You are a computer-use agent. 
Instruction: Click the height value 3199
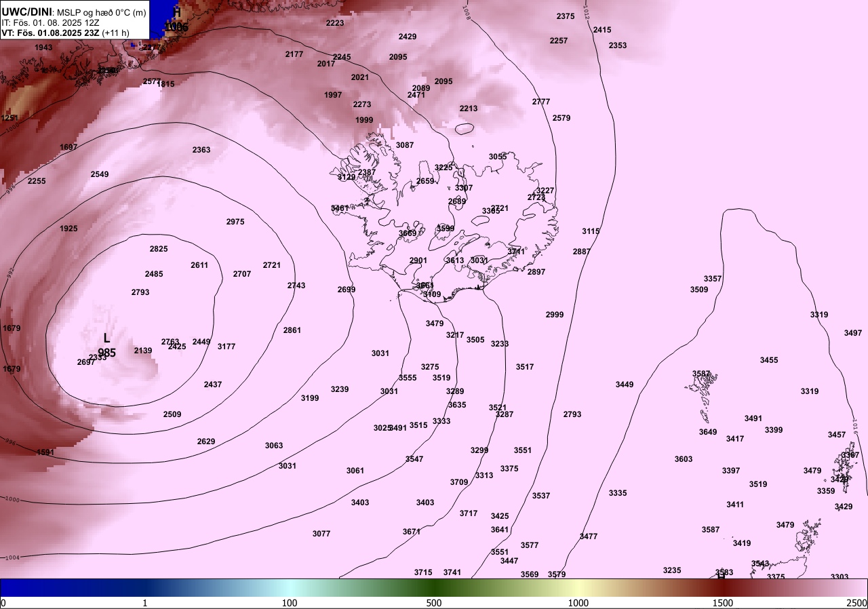pos(310,398)
